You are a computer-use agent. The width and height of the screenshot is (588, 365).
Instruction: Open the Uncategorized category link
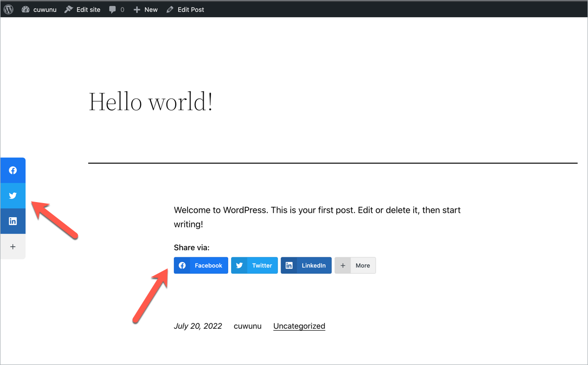(x=299, y=326)
